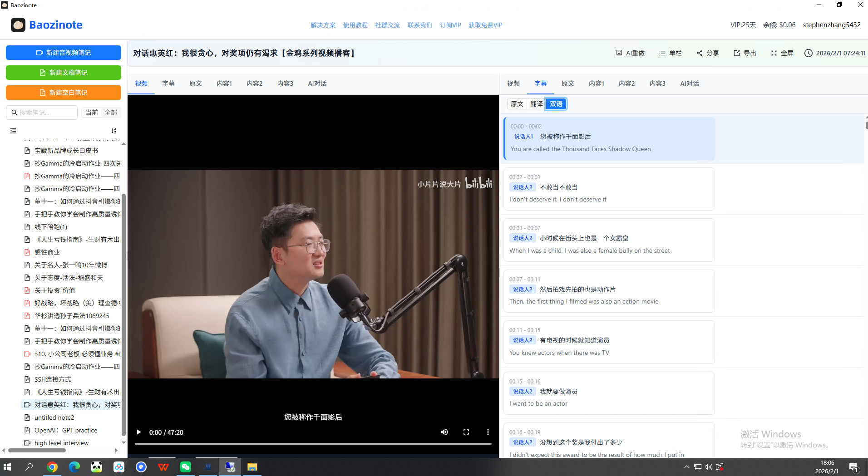Screen dimensions: 868x476
Task: Select the 翻译 subtitle mode
Action: tap(536, 104)
